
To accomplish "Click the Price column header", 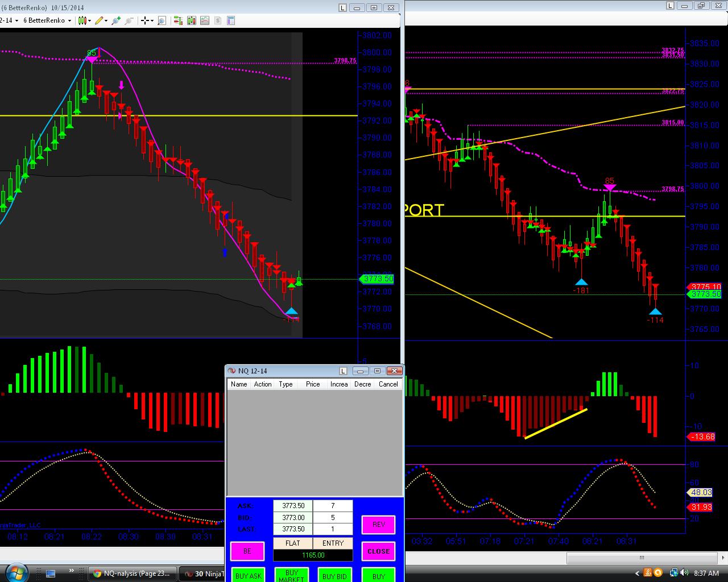I will 313,384.
